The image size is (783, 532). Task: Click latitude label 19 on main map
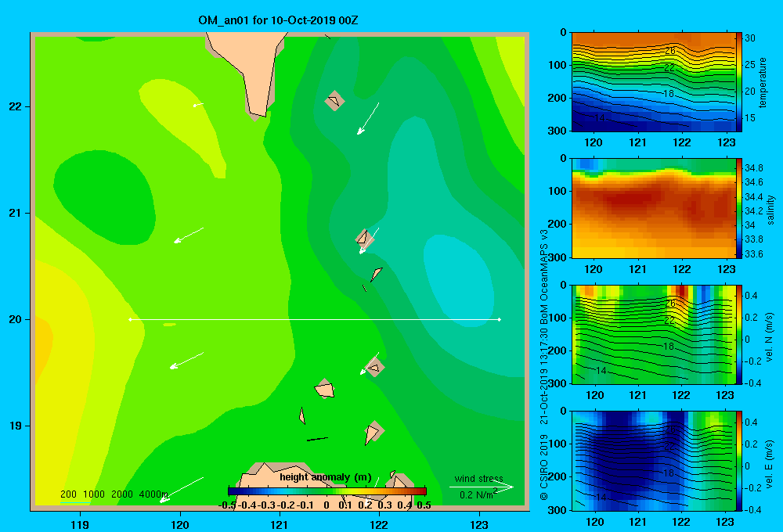[x=15, y=426]
